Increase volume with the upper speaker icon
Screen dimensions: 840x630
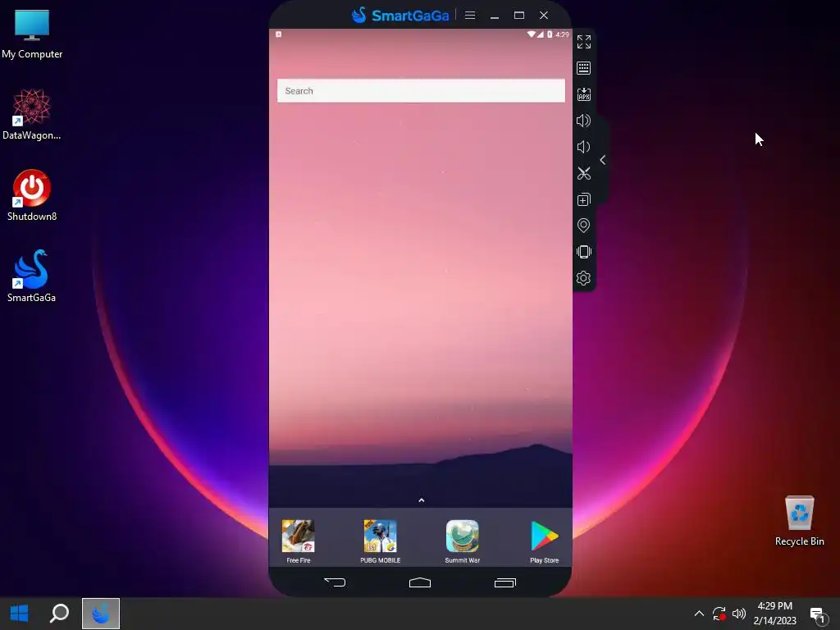583,121
